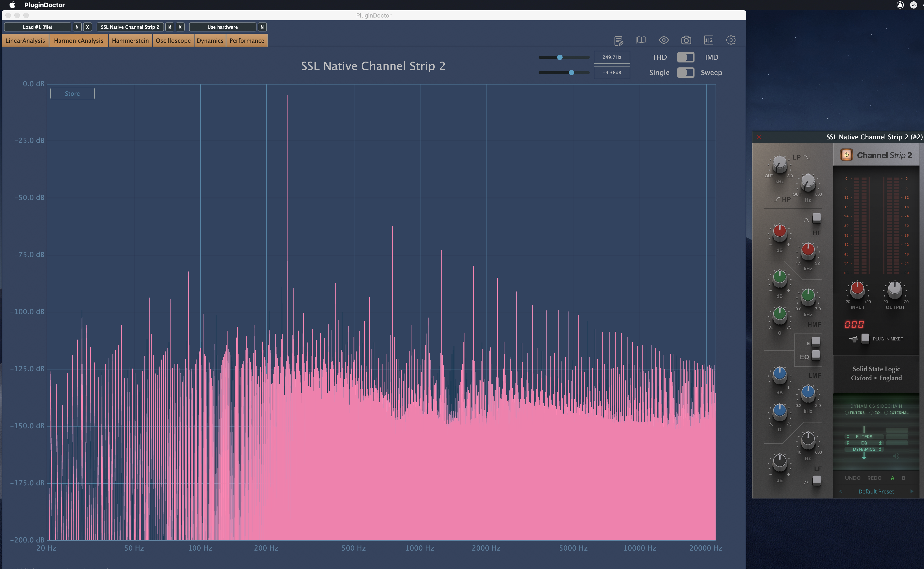Open the Oscilloscope tab
The height and width of the screenshot is (569, 924).
coord(173,41)
